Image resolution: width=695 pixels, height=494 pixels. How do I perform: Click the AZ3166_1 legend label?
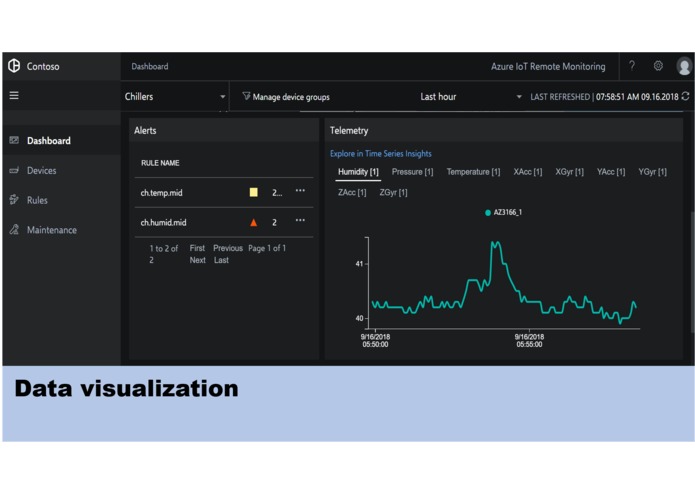(x=508, y=213)
